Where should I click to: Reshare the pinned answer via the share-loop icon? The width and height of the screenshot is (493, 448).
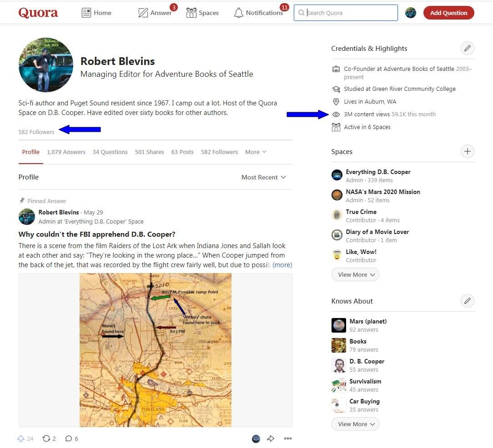click(x=46, y=438)
